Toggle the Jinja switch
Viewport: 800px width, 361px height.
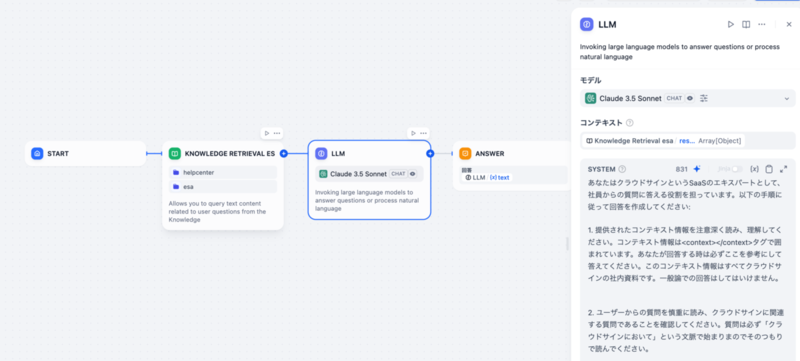(737, 169)
